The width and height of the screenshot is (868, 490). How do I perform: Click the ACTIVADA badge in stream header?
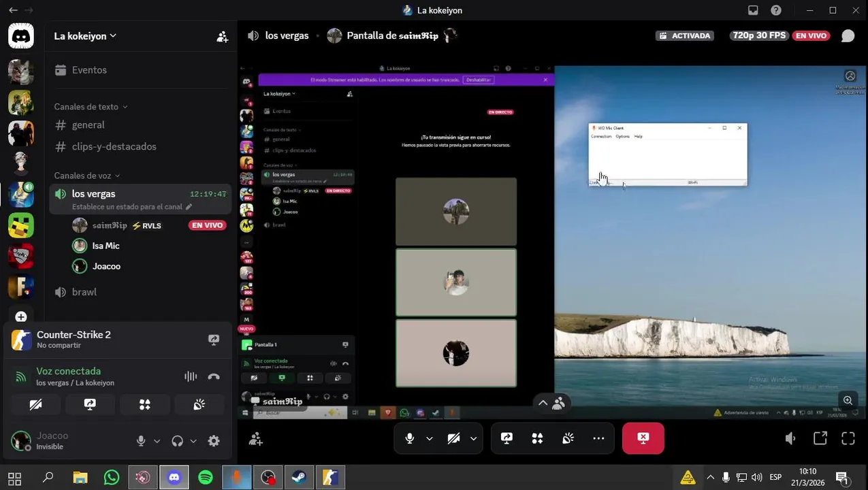(685, 35)
